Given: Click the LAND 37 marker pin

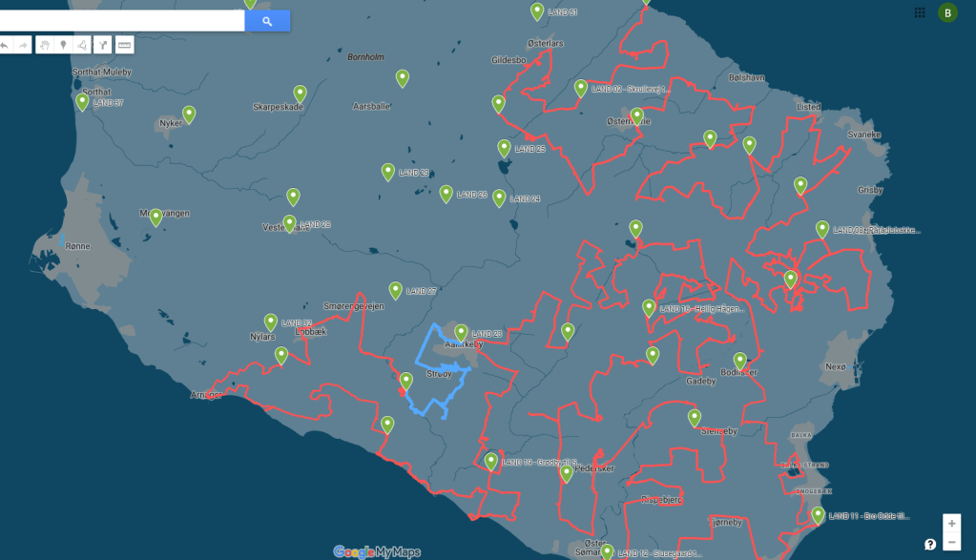Looking at the screenshot, I should [x=83, y=101].
